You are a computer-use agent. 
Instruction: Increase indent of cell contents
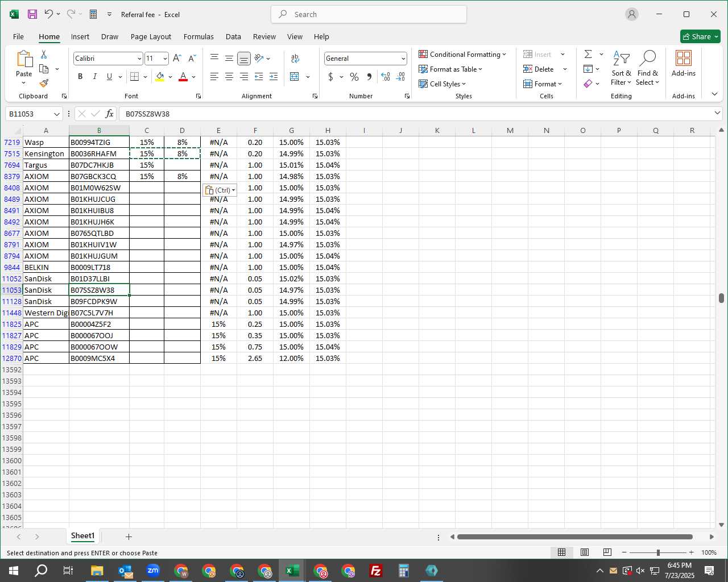274,76
